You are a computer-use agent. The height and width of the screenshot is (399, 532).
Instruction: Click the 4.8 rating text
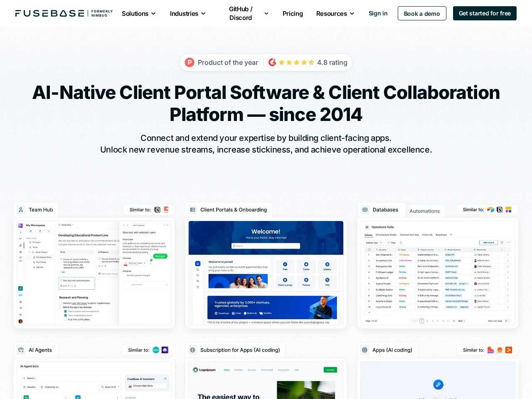(x=332, y=62)
